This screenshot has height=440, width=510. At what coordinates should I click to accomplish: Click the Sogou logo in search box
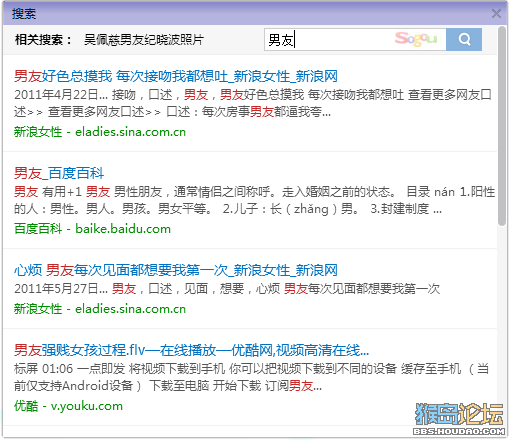click(416, 39)
